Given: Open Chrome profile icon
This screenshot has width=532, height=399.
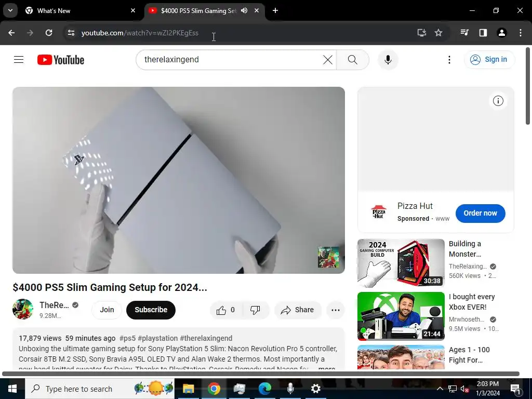Looking at the screenshot, I should point(501,33).
